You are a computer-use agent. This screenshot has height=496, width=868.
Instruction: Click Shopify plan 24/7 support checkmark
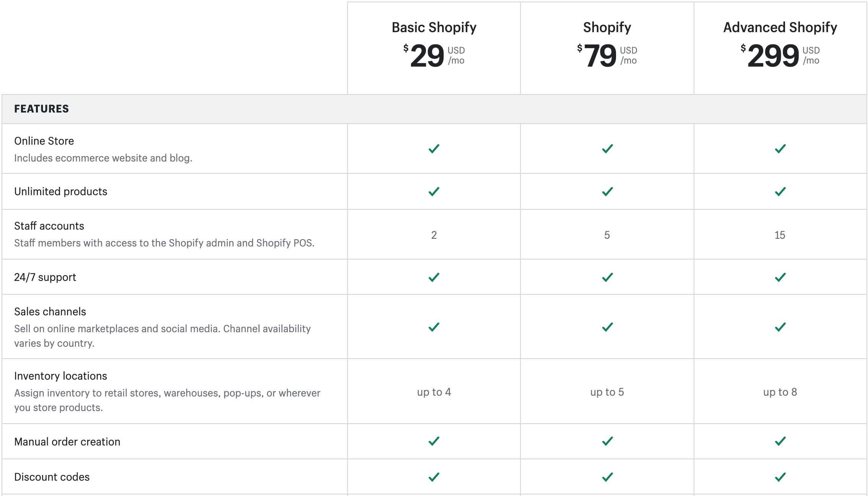[608, 277]
